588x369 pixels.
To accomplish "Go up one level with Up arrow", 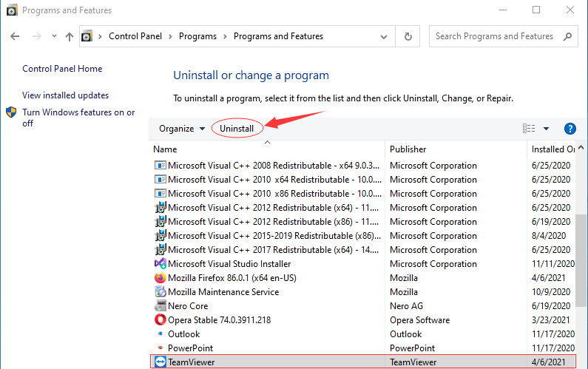I will pos(70,36).
